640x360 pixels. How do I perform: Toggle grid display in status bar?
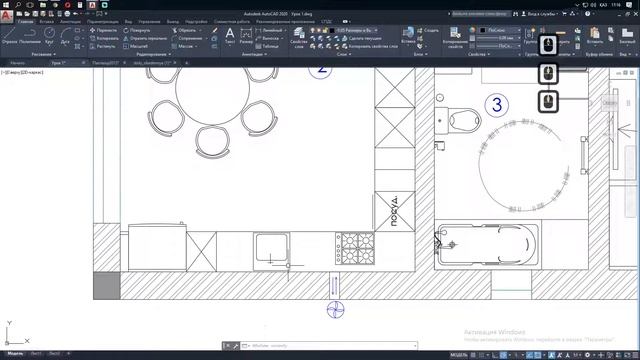point(473,355)
